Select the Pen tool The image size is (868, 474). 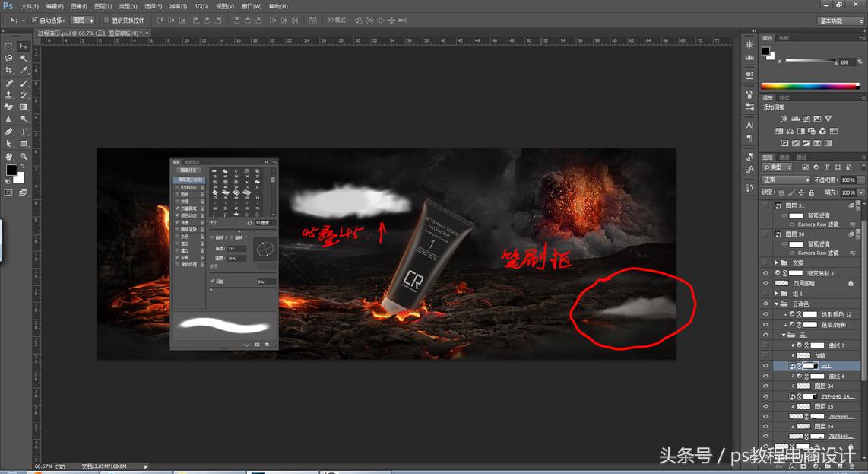(x=9, y=132)
